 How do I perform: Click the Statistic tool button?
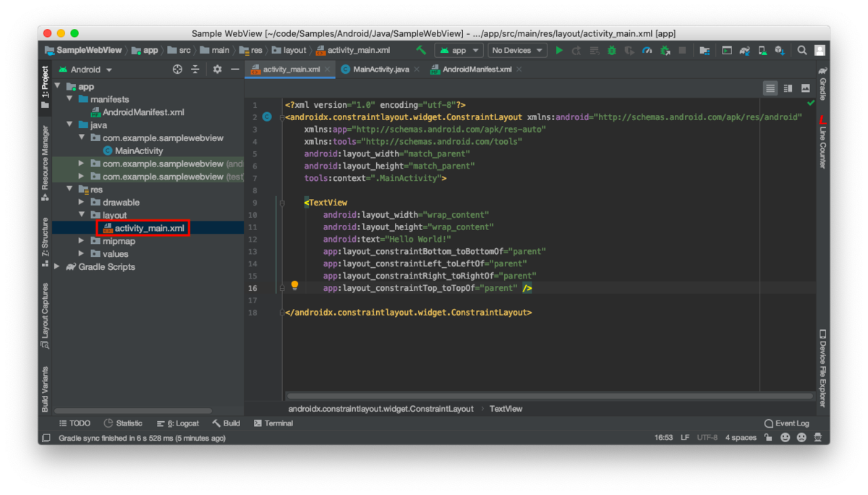point(123,423)
